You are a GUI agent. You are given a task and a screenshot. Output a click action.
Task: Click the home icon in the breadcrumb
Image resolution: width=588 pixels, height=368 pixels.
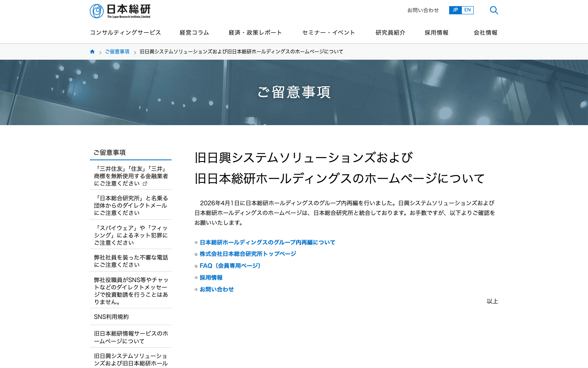(92, 52)
